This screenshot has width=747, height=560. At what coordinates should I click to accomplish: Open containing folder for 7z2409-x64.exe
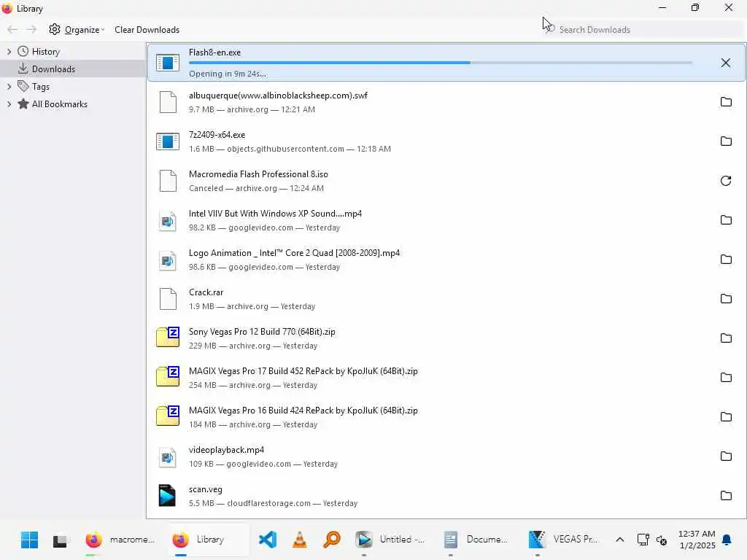(726, 141)
